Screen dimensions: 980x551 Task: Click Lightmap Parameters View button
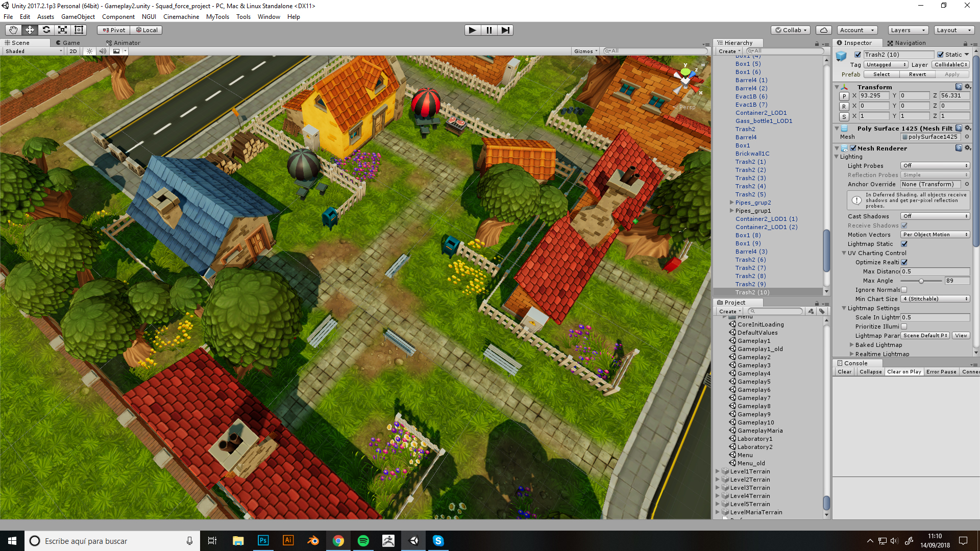[961, 336]
